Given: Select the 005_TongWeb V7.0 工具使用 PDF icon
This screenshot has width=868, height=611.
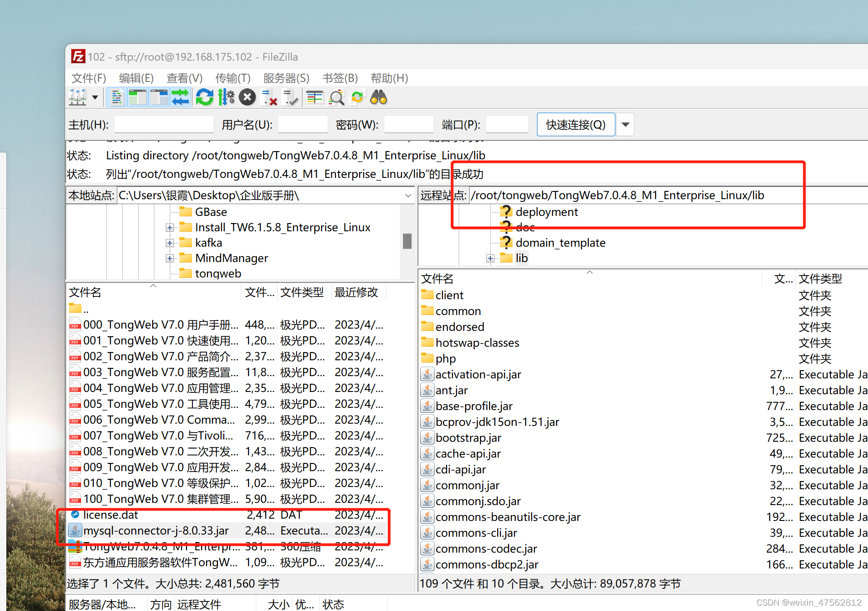Looking at the screenshot, I should (x=75, y=404).
